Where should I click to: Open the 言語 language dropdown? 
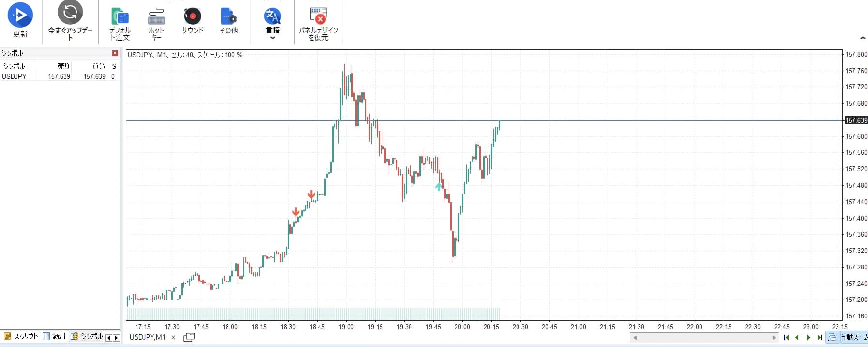click(x=273, y=23)
